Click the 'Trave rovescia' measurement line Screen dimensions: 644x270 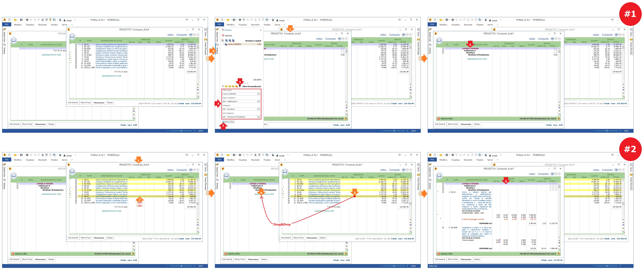pos(468,240)
